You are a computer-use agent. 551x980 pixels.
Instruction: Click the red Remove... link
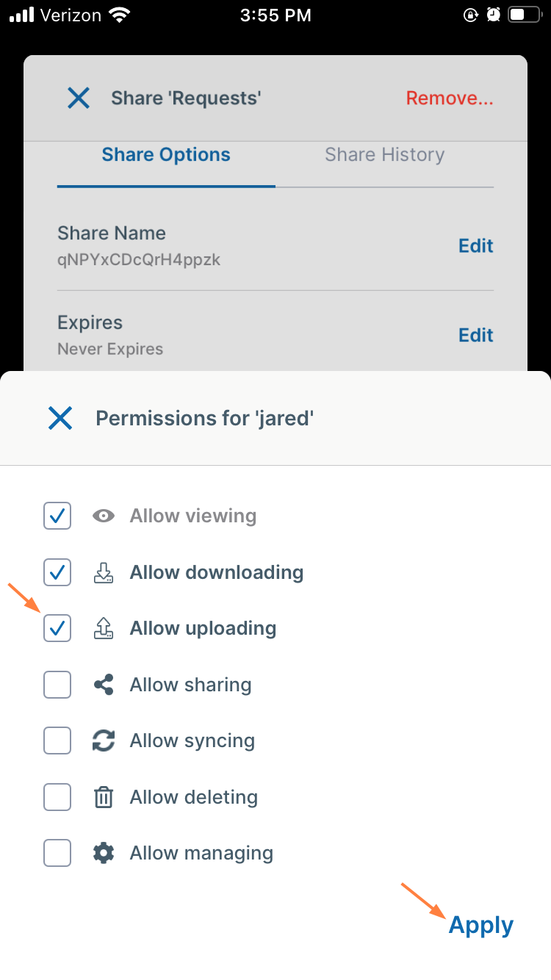[x=450, y=98]
